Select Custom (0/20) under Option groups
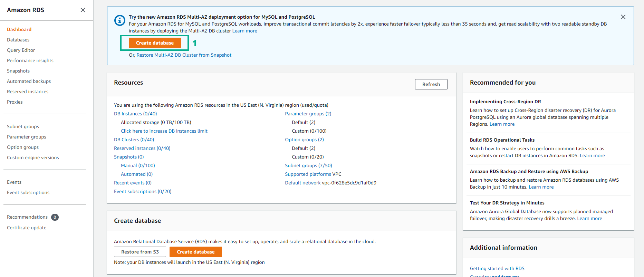Image resolution: width=644 pixels, height=277 pixels. pos(308,157)
